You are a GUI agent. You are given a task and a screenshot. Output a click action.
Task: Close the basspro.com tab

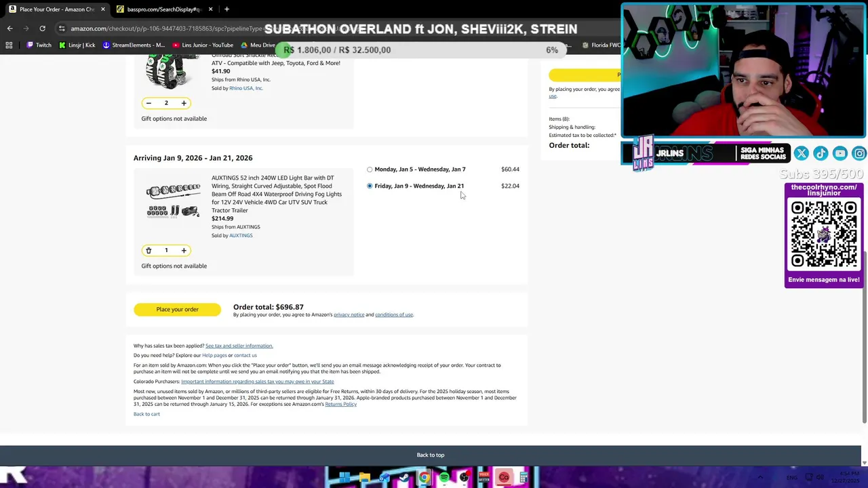click(x=210, y=9)
